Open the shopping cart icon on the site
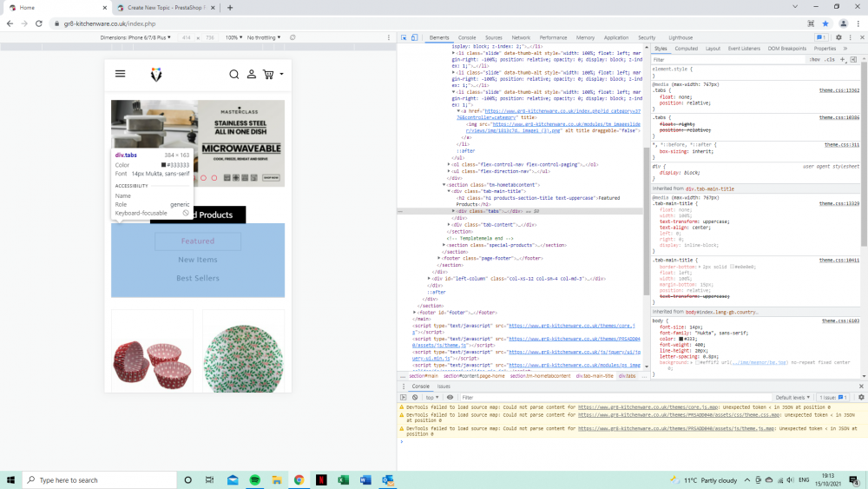The height and width of the screenshot is (489, 868). pyautogui.click(x=268, y=75)
